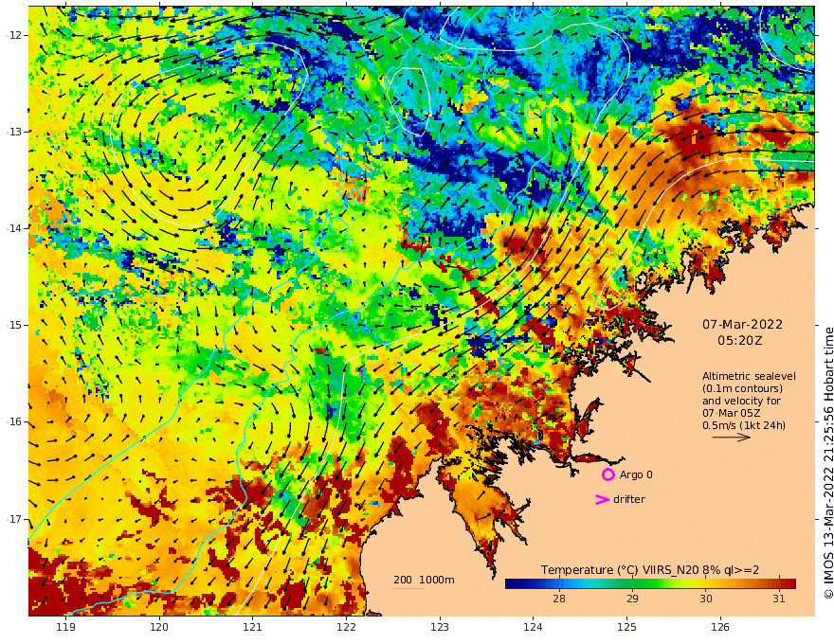Click colorbar tick label 29
Viewport: 834px width, 644px height.
632,599
